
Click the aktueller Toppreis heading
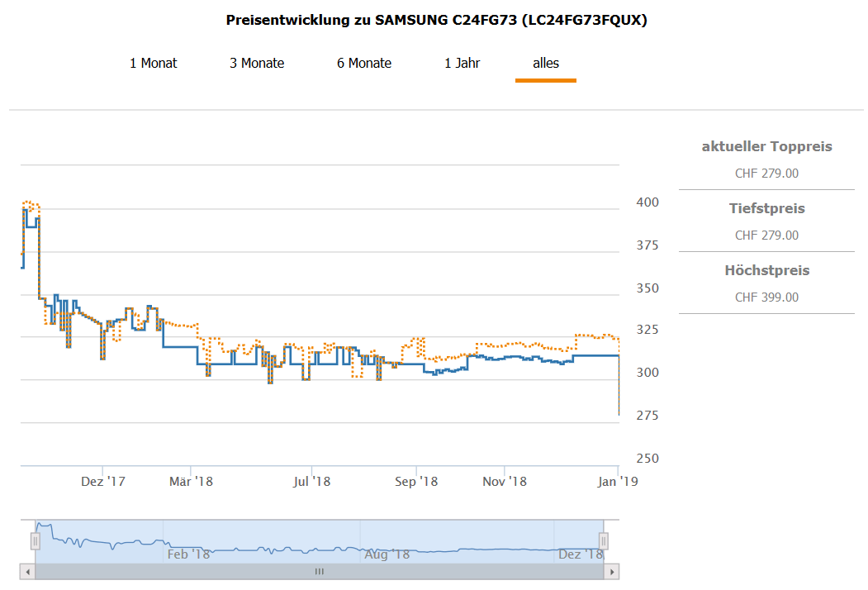(x=766, y=147)
